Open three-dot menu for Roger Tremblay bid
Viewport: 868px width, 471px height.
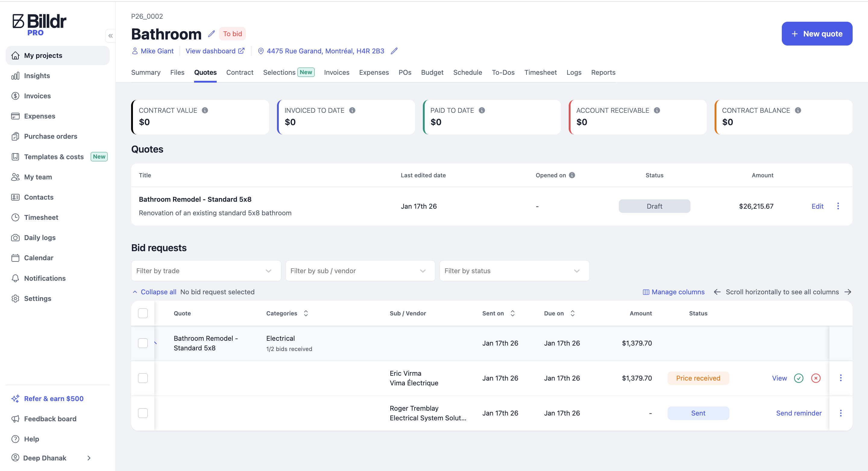tap(840, 413)
